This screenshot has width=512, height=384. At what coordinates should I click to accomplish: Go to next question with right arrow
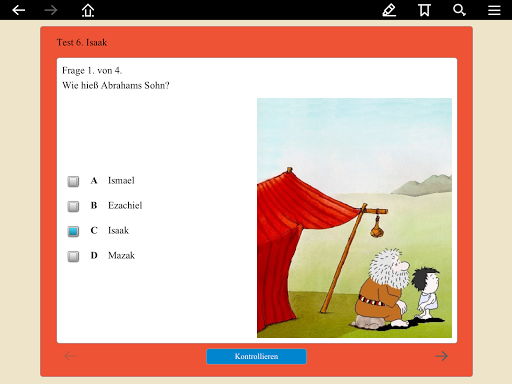tap(441, 356)
